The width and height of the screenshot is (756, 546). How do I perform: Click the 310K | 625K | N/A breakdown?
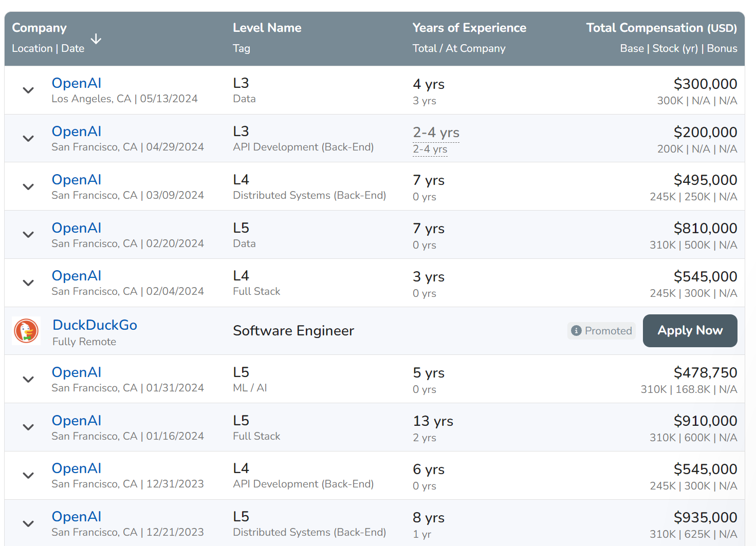click(693, 534)
